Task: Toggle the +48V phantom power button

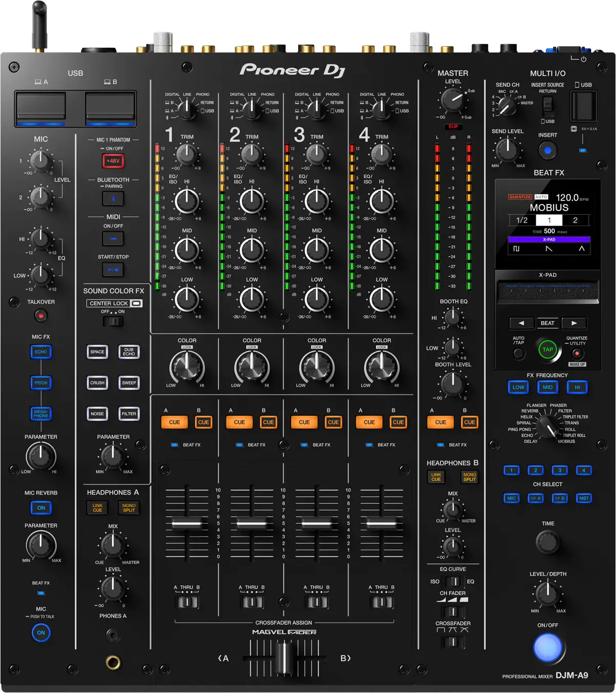Action: tap(113, 161)
